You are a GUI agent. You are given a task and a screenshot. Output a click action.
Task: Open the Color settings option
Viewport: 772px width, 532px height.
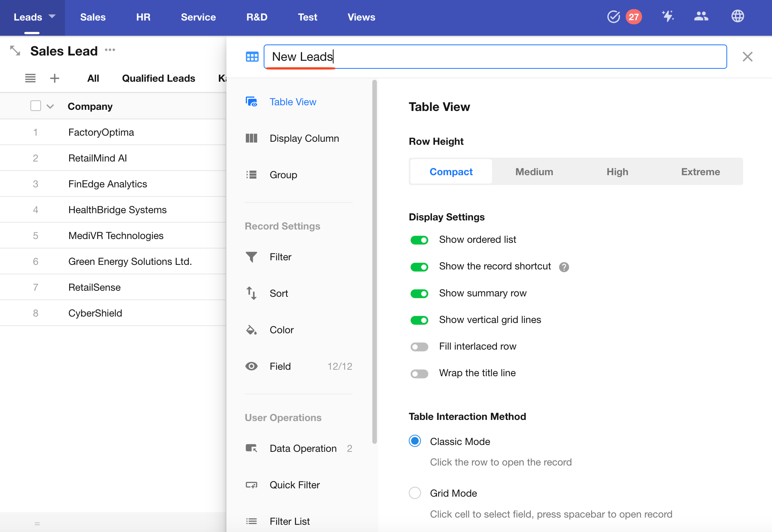tap(282, 330)
